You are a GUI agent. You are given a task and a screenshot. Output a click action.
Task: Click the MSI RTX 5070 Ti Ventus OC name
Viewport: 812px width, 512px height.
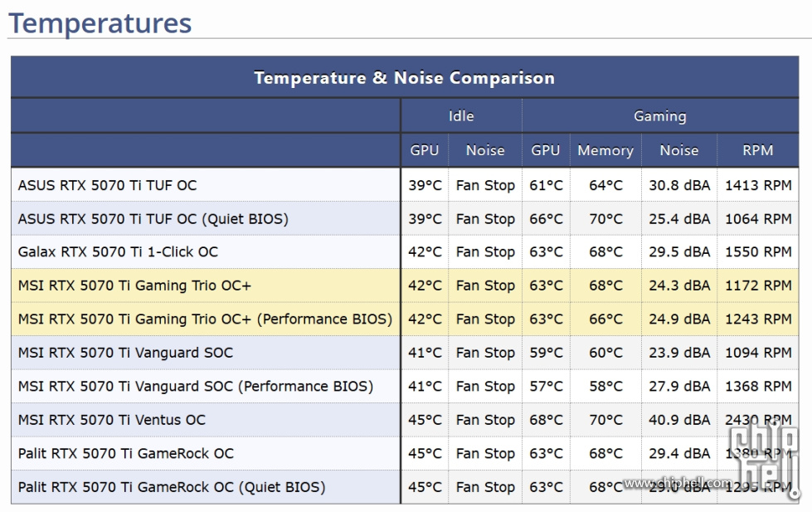tap(111, 420)
